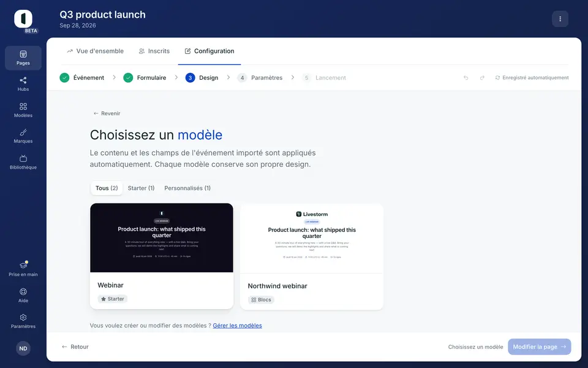Click the redo arrow icon
This screenshot has height=368, width=588.
coord(482,78)
